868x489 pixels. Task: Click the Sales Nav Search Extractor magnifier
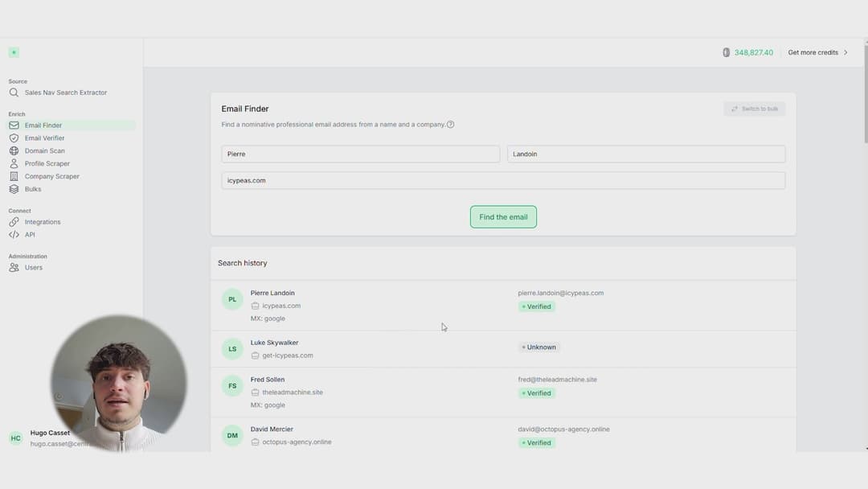[14, 92]
